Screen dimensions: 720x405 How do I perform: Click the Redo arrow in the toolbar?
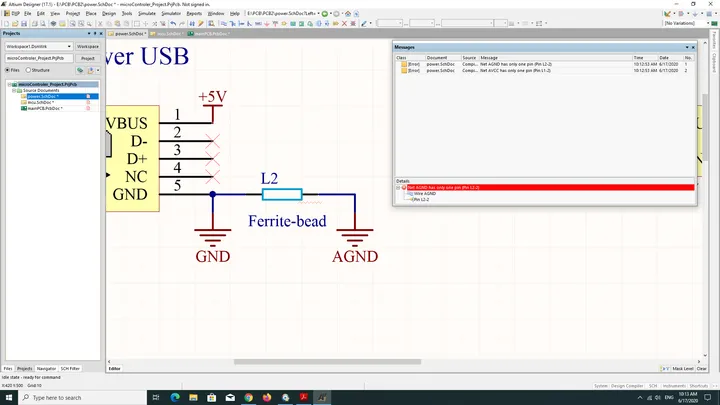click(182, 23)
